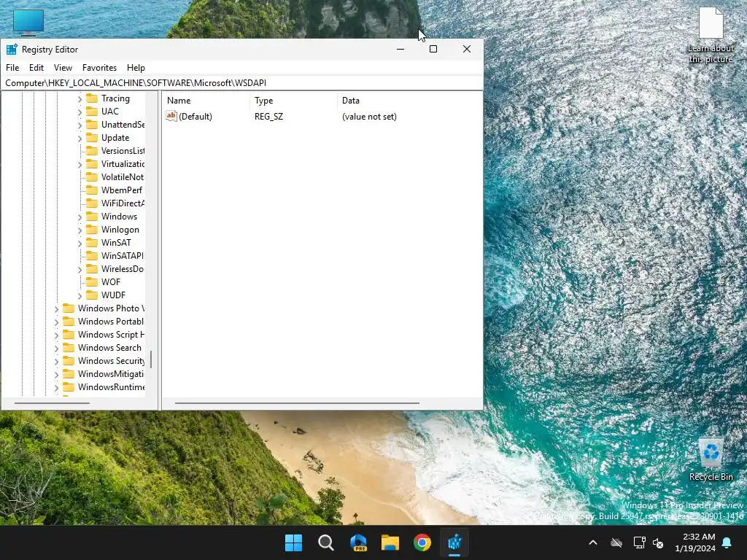Expand the WirelessDo key
747x560 pixels.
pyautogui.click(x=80, y=270)
